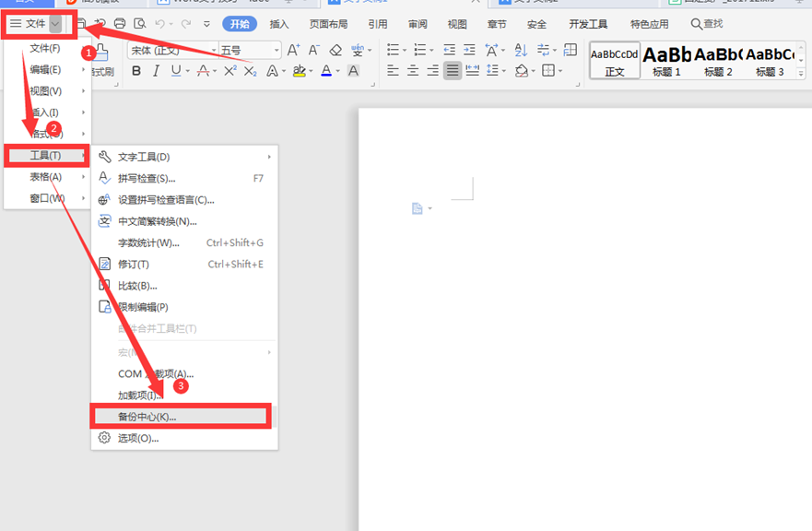
Task: Click the 查找 search button
Action: (707, 24)
